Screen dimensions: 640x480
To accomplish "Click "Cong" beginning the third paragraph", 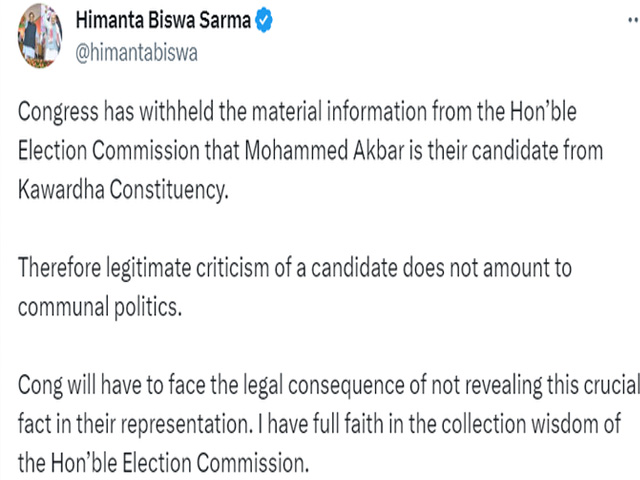I will (40, 386).
